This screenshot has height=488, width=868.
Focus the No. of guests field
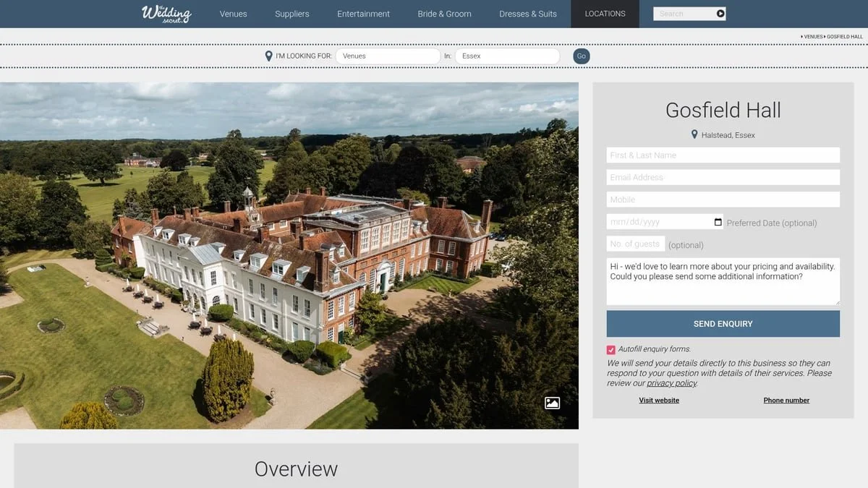[x=636, y=244]
